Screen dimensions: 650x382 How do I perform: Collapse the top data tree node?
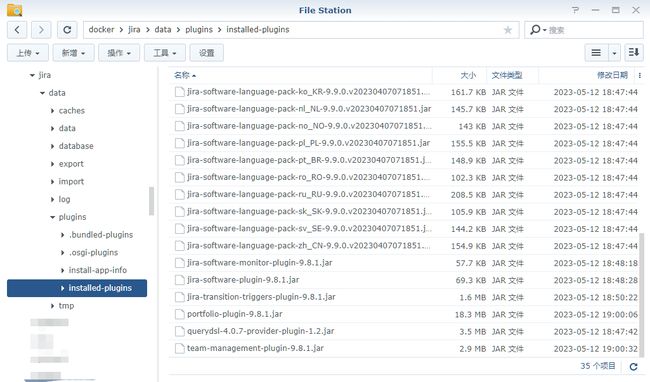42,93
